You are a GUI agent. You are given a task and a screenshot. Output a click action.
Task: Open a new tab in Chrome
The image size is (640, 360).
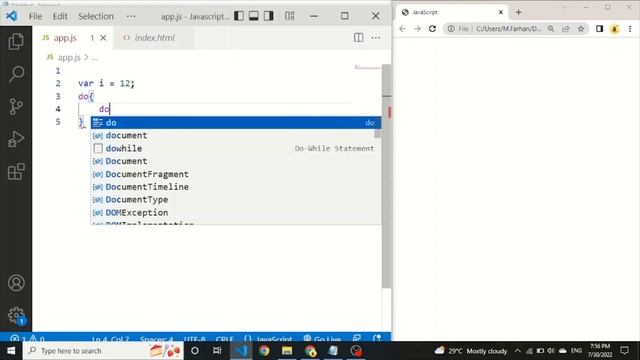point(518,12)
